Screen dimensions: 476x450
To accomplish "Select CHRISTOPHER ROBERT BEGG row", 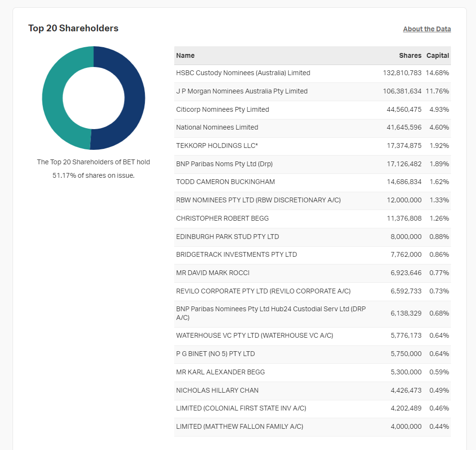I will (x=222, y=218).
